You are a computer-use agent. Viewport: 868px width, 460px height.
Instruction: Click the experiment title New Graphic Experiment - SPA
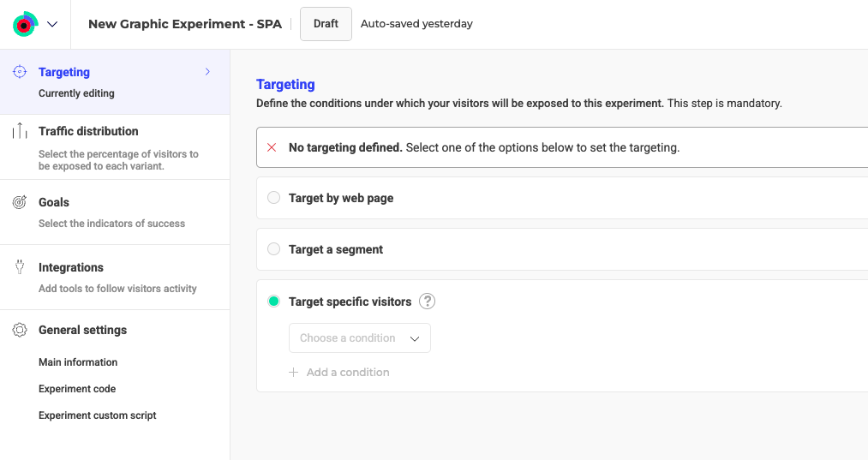point(184,24)
